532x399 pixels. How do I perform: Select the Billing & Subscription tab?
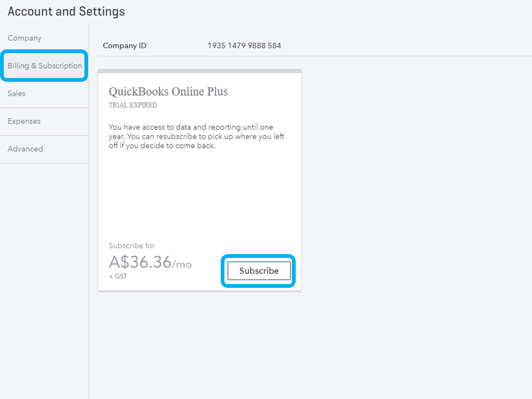coord(44,66)
